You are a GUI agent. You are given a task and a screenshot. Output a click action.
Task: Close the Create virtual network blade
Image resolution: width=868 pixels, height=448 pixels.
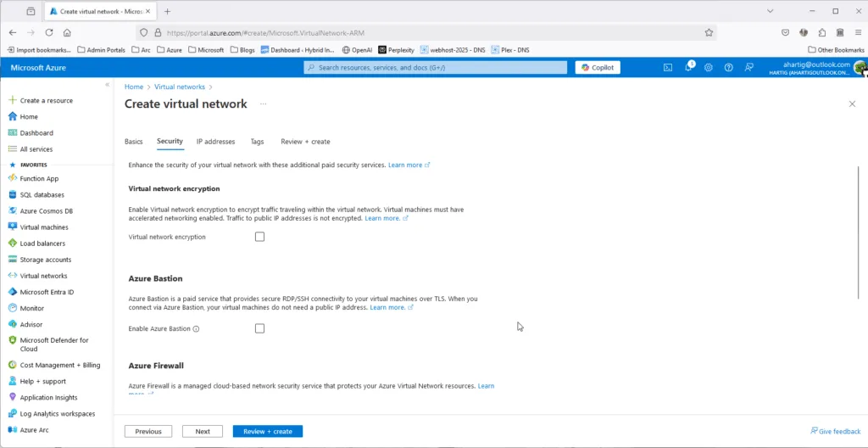pos(852,104)
